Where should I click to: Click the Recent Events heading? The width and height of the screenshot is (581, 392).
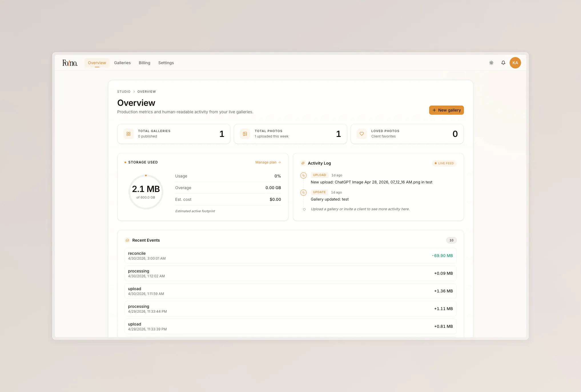[x=146, y=240]
